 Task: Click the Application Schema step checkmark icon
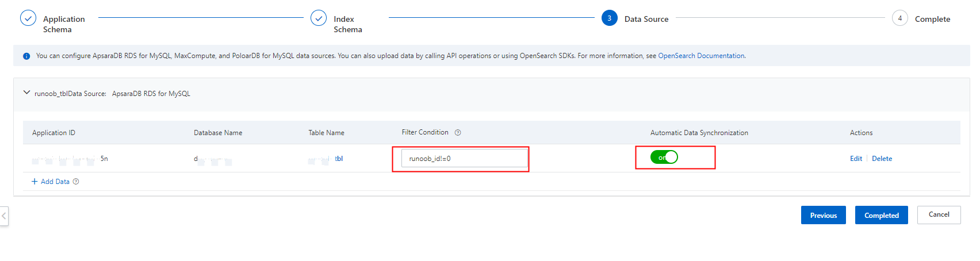28,18
